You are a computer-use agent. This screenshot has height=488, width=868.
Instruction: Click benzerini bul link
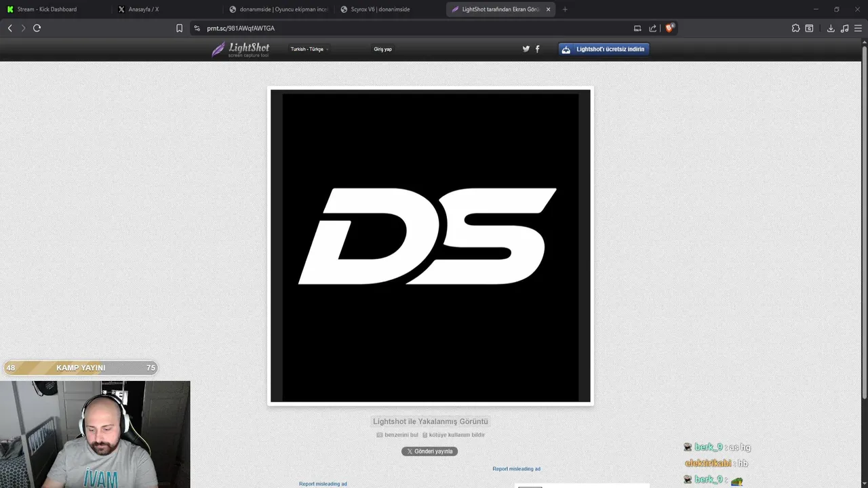click(397, 435)
